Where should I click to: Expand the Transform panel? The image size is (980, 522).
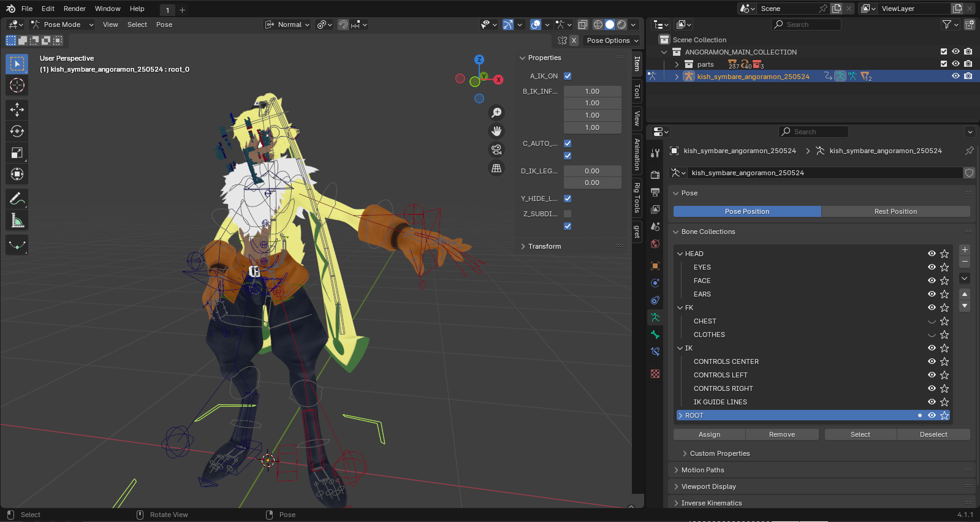click(544, 246)
